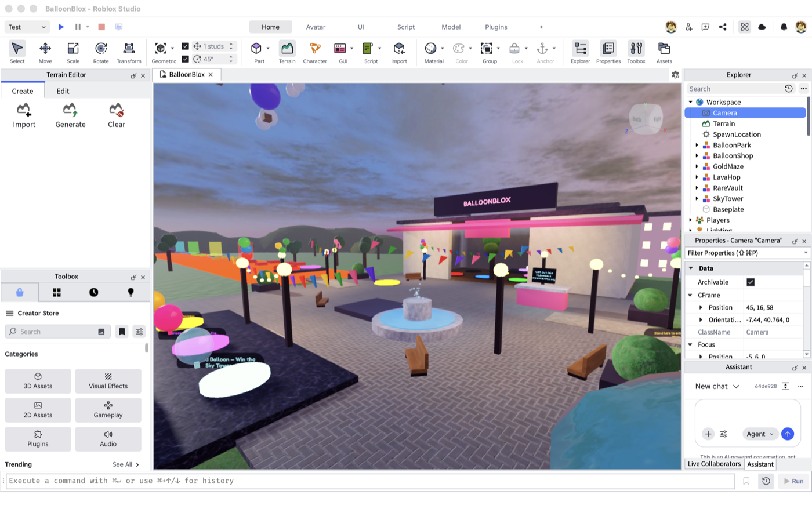
Task: Focus the Toolbox search field
Action: [x=57, y=332]
